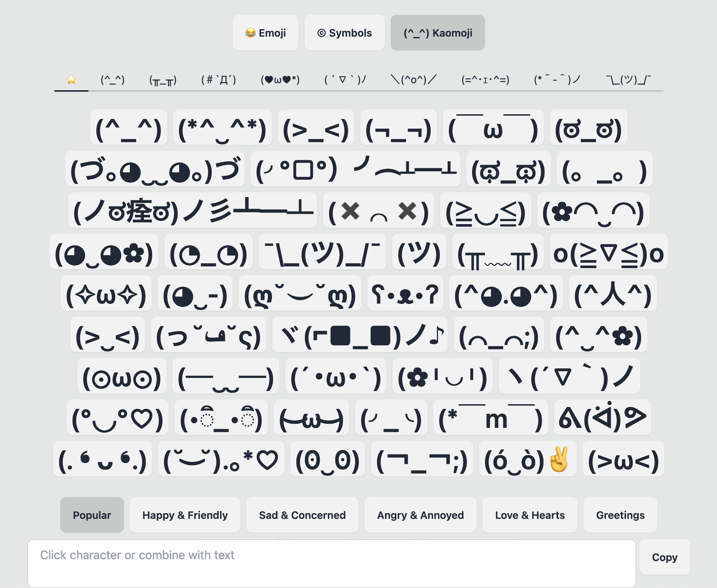Select the Love & Hearts filter
Viewport: 717px width, 588px height.
click(529, 515)
